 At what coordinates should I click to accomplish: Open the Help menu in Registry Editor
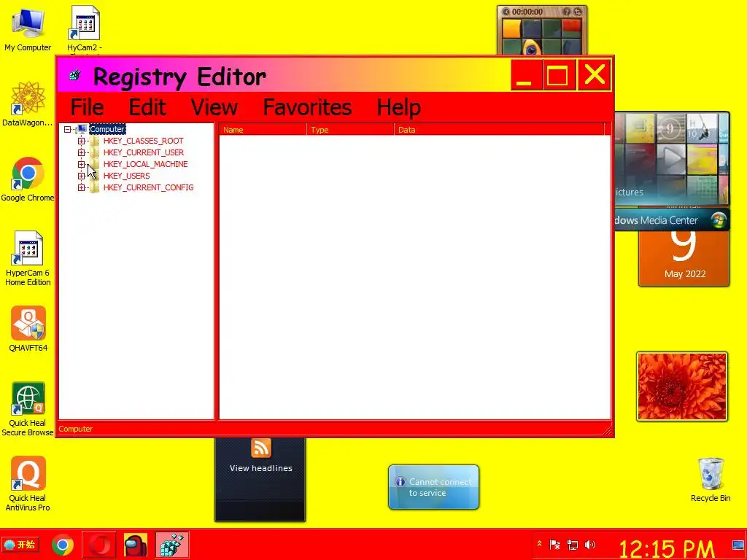click(399, 107)
